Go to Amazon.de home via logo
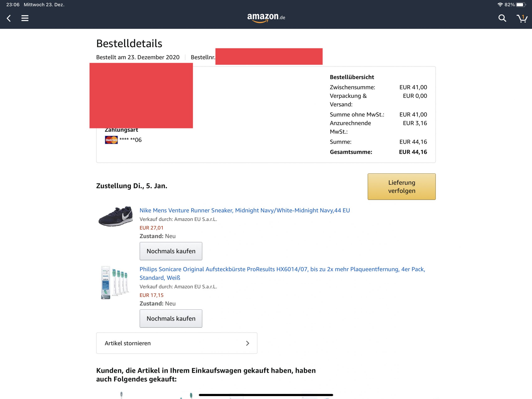This screenshot has width=532, height=399. 266,17
